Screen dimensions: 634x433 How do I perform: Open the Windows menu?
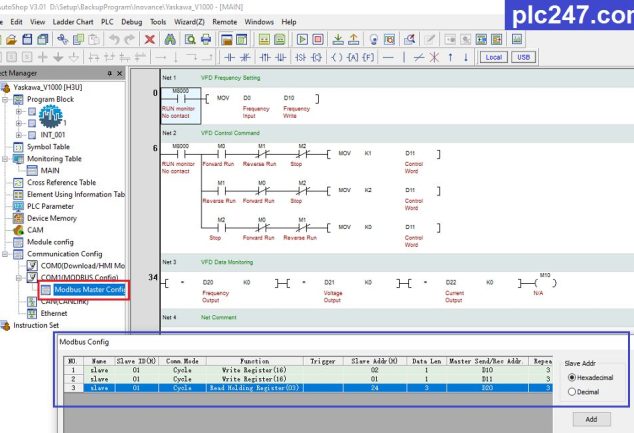259,22
